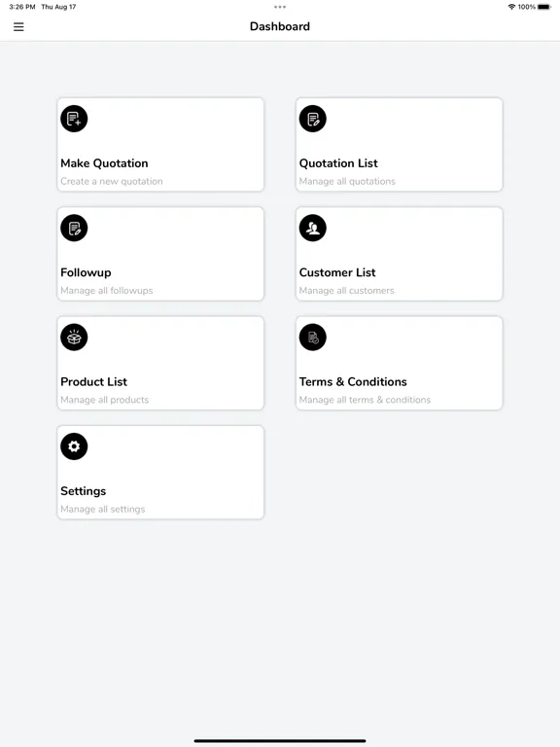The width and height of the screenshot is (560, 747).
Task: Click the Product List box icon
Action: [74, 338]
